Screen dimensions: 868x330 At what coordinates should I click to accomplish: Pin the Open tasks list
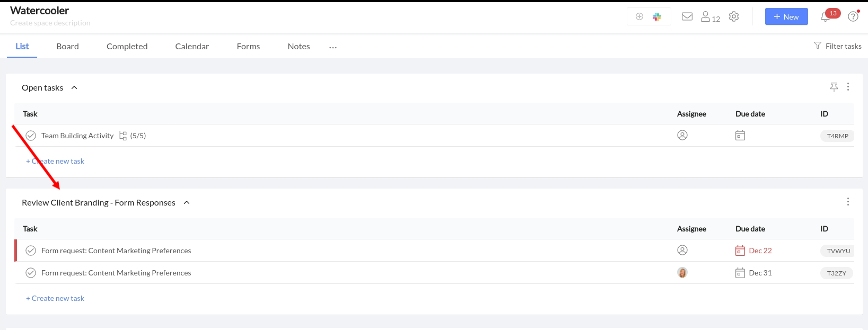click(x=834, y=87)
